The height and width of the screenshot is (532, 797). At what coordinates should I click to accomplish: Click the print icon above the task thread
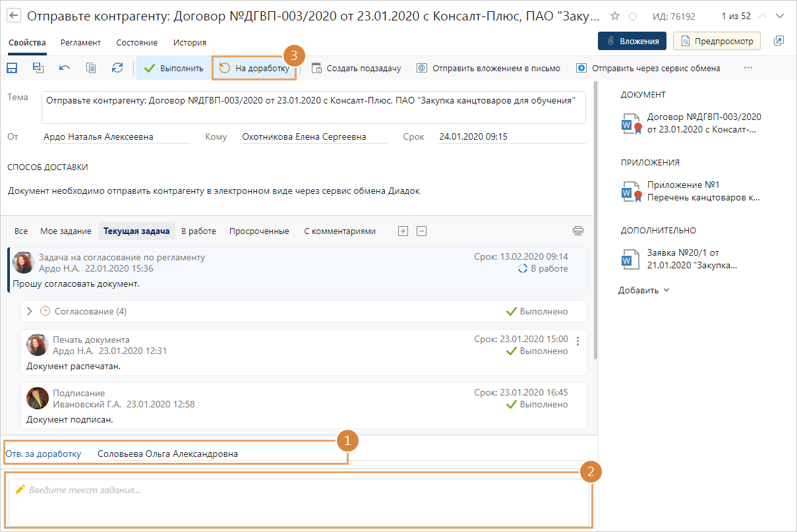point(578,231)
